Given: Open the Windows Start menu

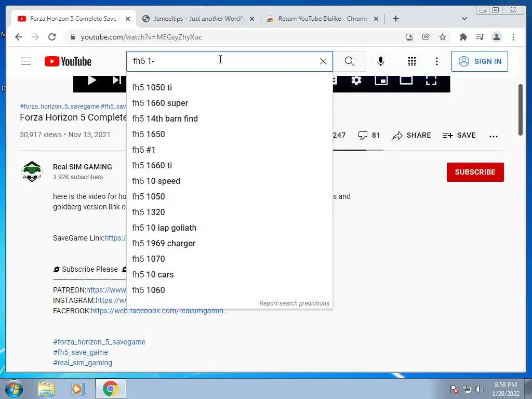Looking at the screenshot, I should (14, 389).
